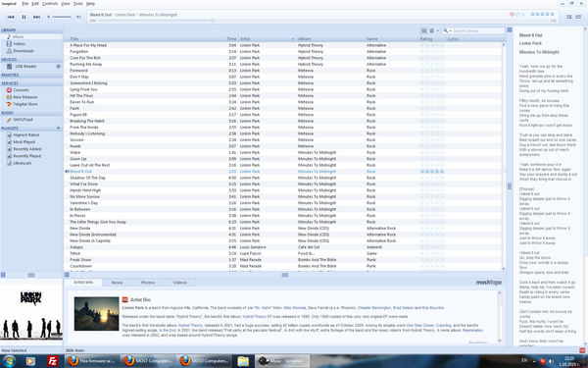Open the 7digital Store
The width and height of the screenshot is (588, 368).
click(31, 104)
